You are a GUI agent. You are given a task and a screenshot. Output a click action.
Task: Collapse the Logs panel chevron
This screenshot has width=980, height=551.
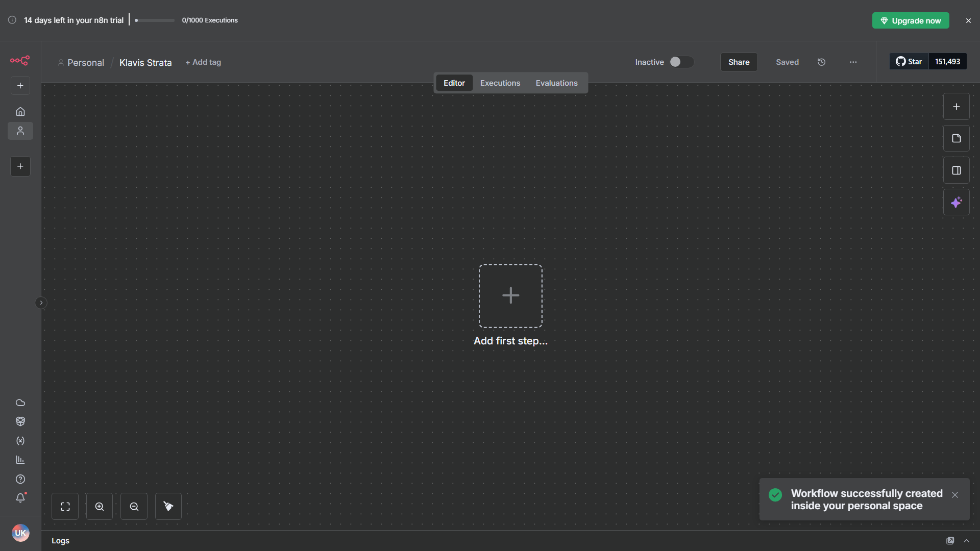click(967, 541)
